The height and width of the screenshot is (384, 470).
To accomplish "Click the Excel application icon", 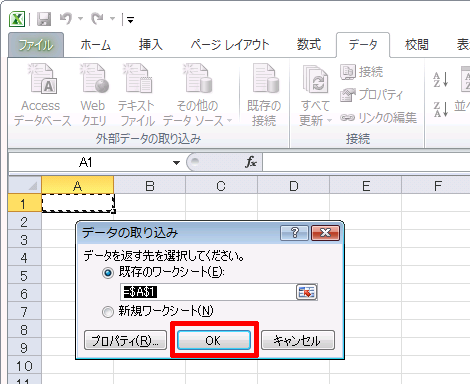I will click(x=17, y=19).
